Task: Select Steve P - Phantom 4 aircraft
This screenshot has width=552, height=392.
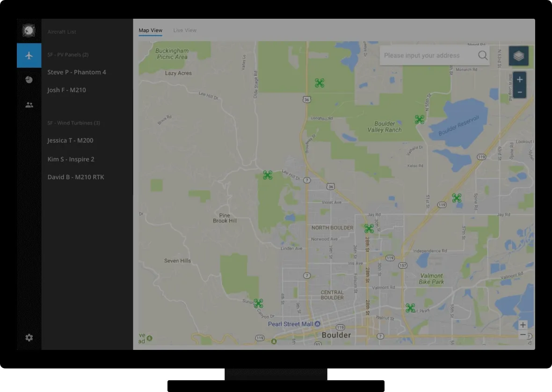Action: pos(77,72)
